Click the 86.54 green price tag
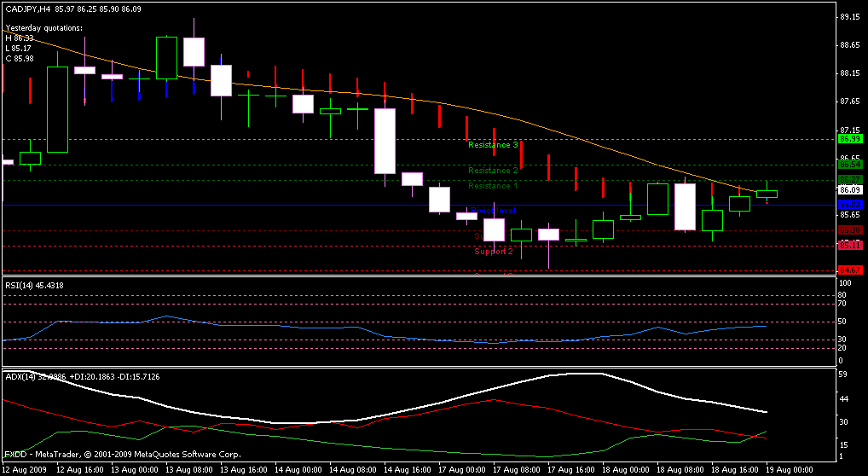This screenshot has height=476, width=868. [848, 164]
